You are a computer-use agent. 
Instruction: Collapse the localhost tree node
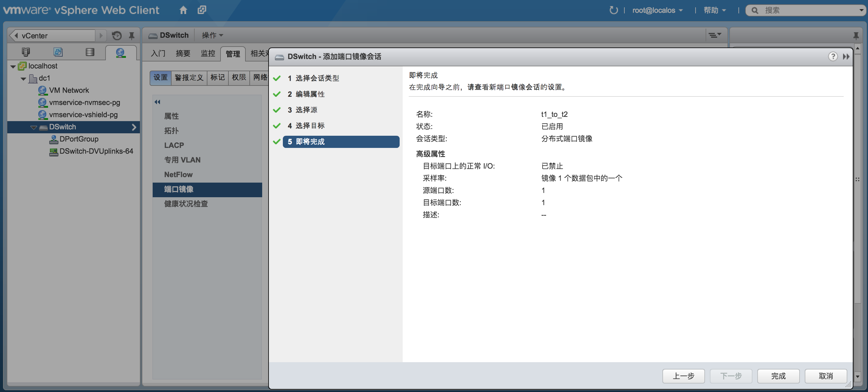tap(13, 67)
